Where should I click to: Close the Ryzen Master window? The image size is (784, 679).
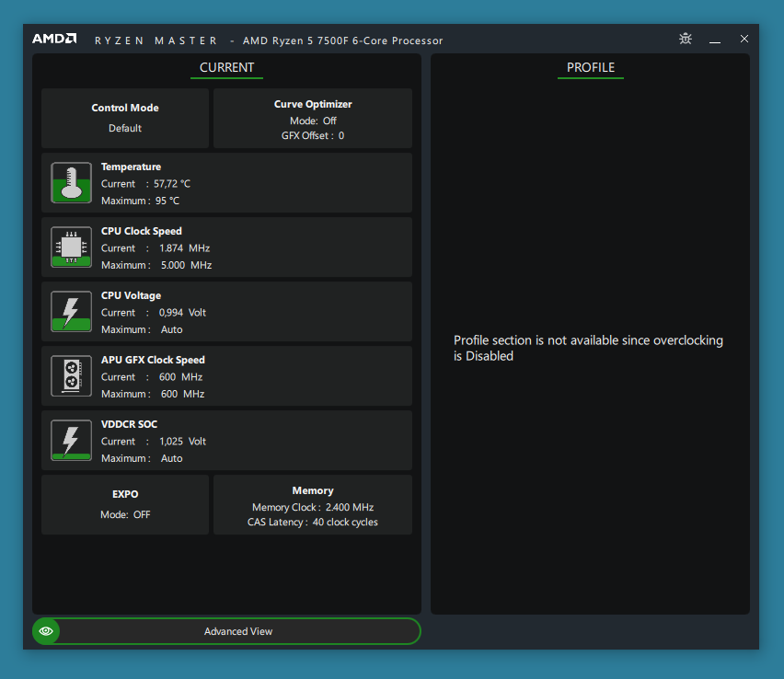tap(744, 39)
